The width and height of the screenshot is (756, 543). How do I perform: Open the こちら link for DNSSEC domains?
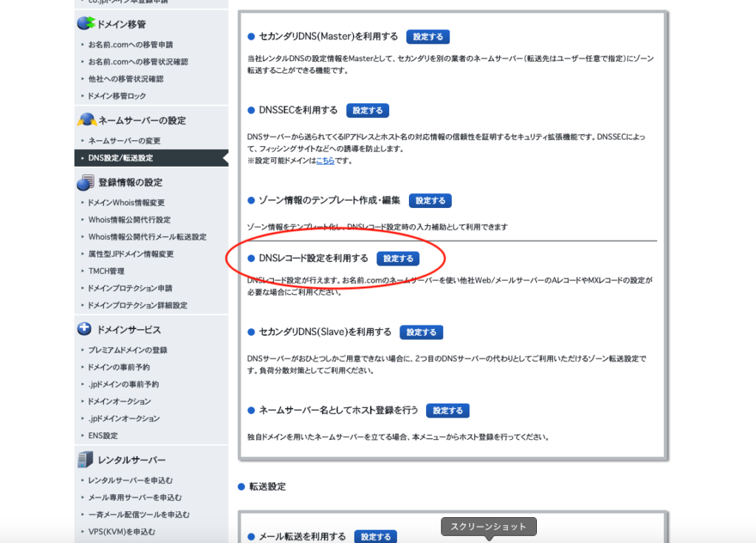(325, 160)
